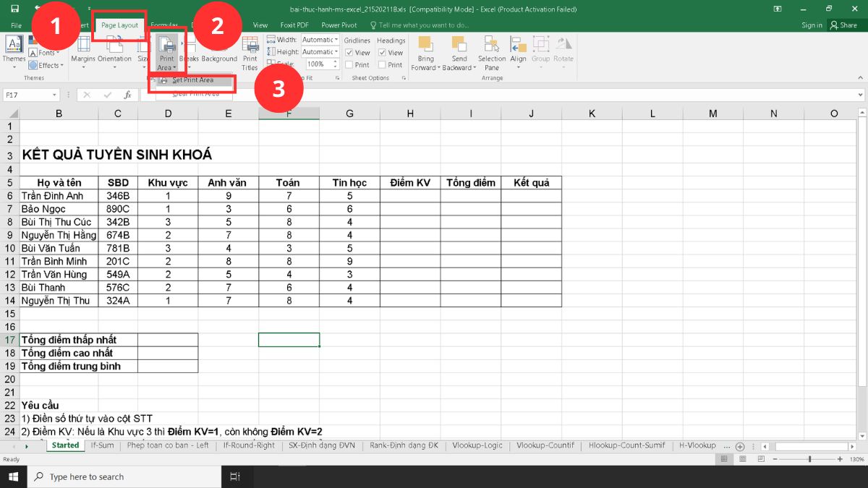Expand the formula bar
Viewport: 868px width, 488px height.
[x=860, y=95]
